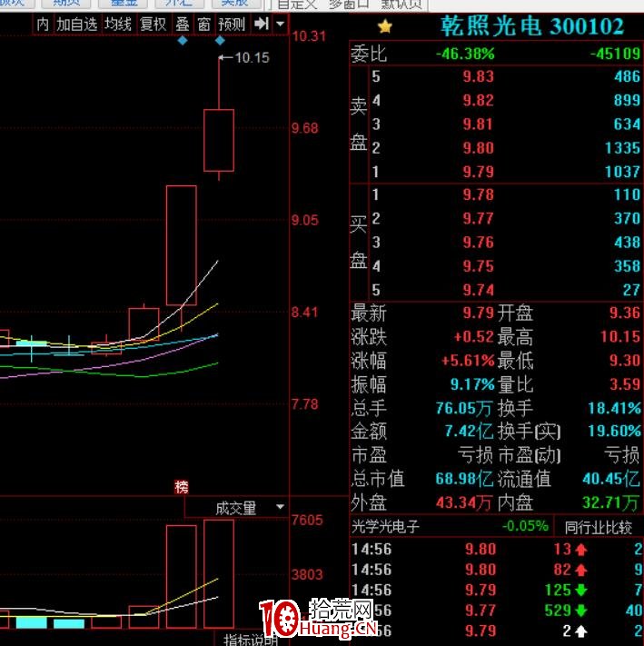Select the largest volume bar at far right
This screenshot has width=644, height=646.
(x=219, y=574)
